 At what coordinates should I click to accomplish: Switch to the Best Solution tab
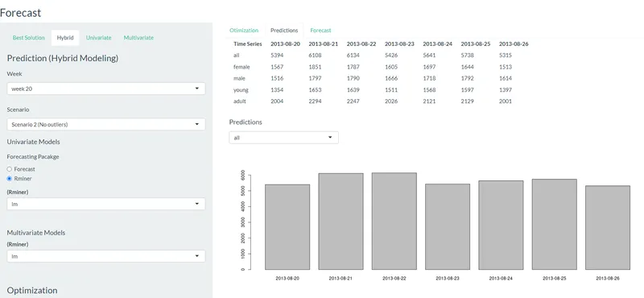(x=28, y=38)
